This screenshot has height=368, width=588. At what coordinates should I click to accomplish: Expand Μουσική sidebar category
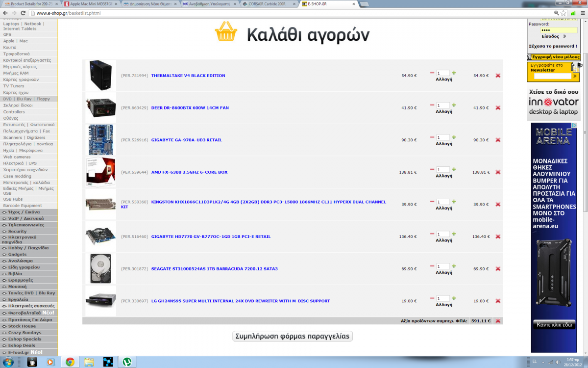pos(29,286)
